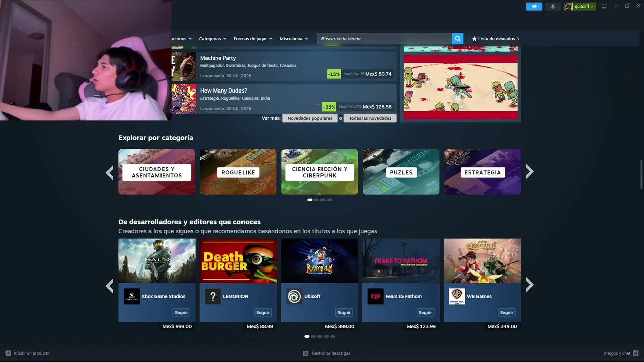Click the Mex$ 80.74 price
The height and width of the screenshot is (362, 644).
pos(378,74)
